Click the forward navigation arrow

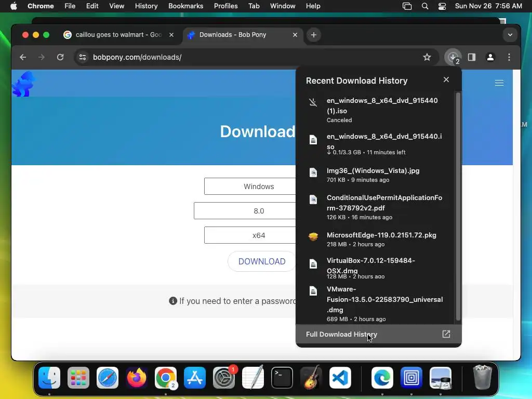click(42, 57)
